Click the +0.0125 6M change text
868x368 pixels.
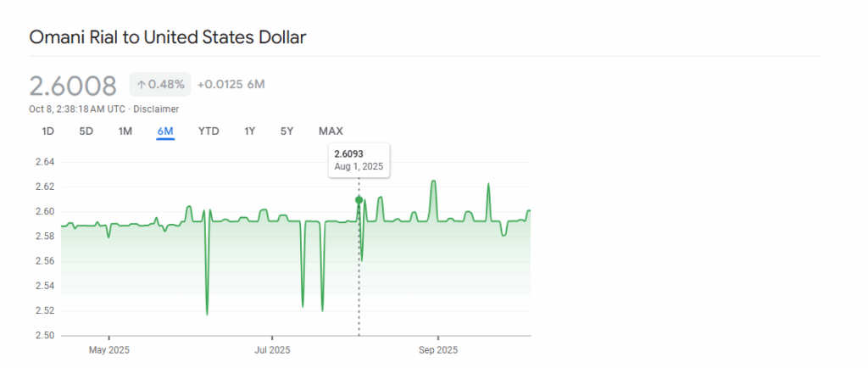click(231, 84)
